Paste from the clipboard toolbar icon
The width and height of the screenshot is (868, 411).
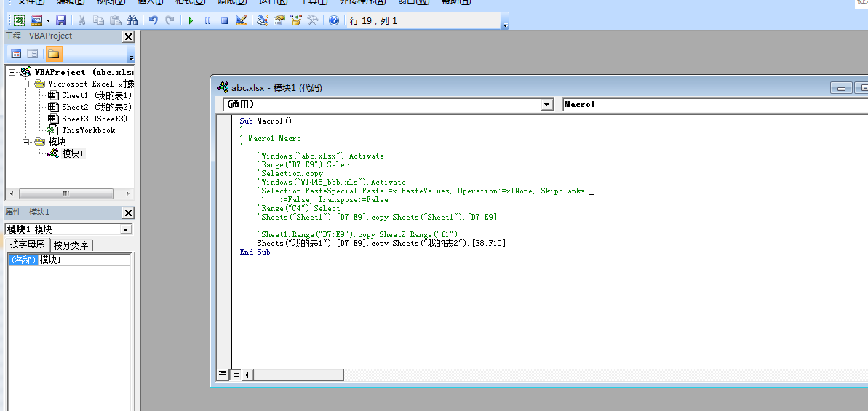pos(115,20)
